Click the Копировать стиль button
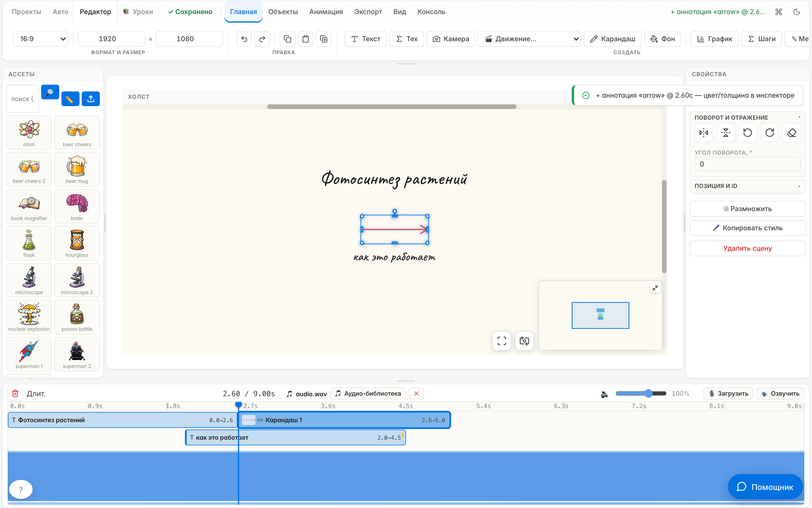The height and width of the screenshot is (508, 812). 748,228
